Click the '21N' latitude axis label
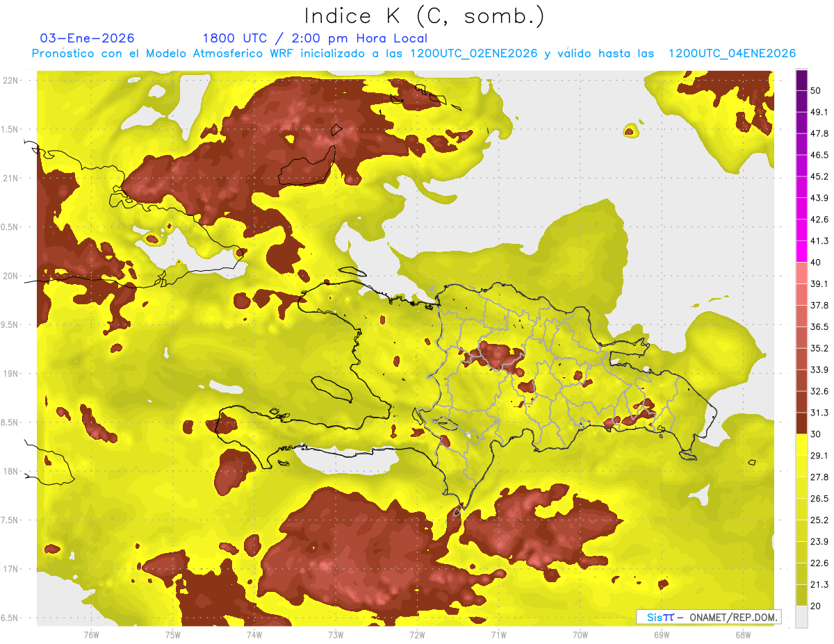Screen dimensions: 834x644 (x=11, y=178)
